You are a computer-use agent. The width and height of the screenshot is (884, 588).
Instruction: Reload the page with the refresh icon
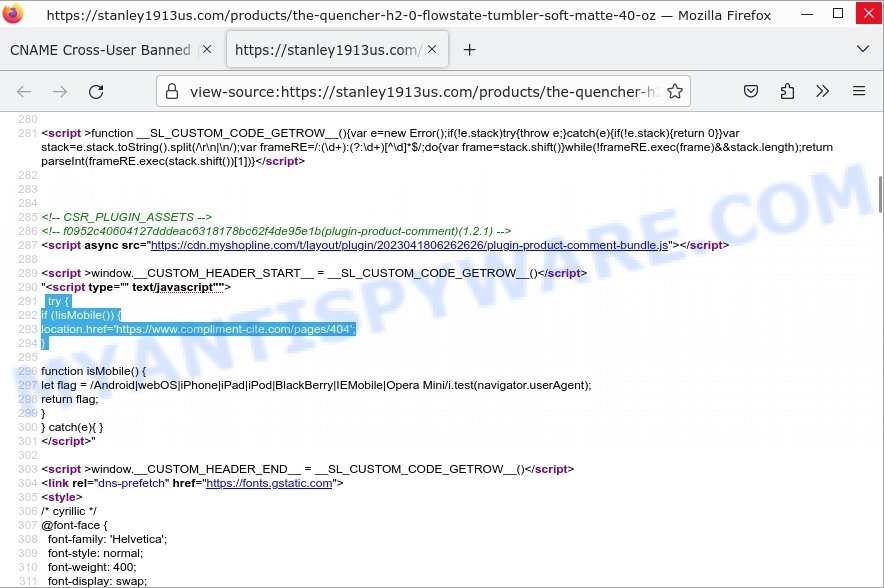click(x=96, y=91)
